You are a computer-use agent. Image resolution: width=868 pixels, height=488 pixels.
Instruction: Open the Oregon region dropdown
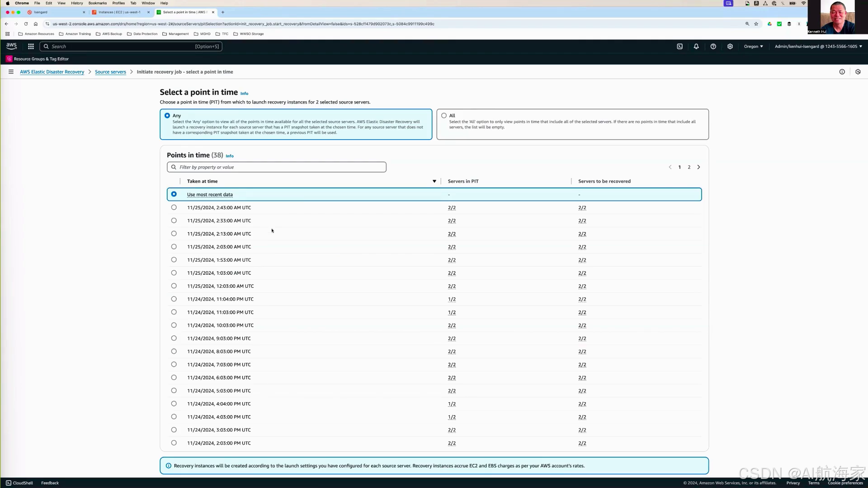(x=753, y=46)
